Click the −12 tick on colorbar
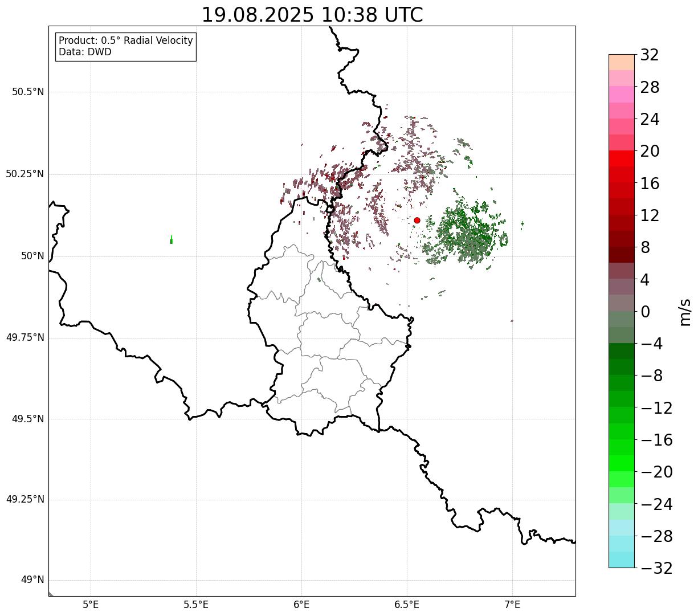 click(x=656, y=408)
